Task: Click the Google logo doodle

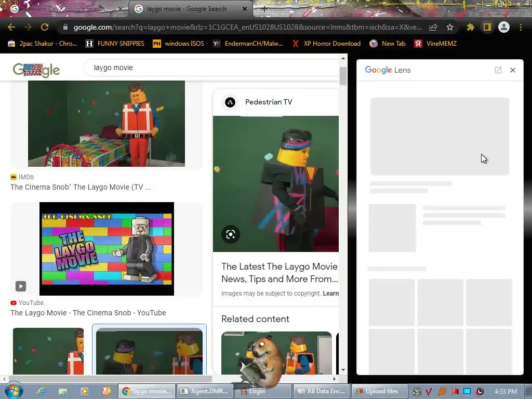Action: [36, 70]
